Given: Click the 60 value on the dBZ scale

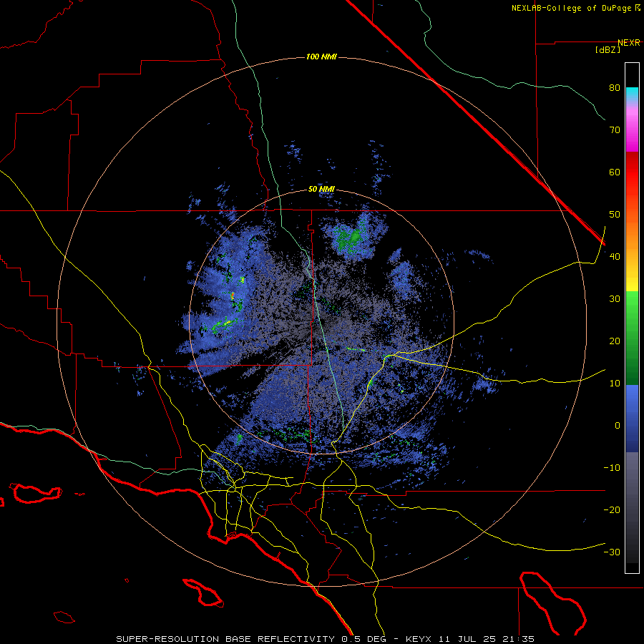Looking at the screenshot, I should pyautogui.click(x=615, y=172).
